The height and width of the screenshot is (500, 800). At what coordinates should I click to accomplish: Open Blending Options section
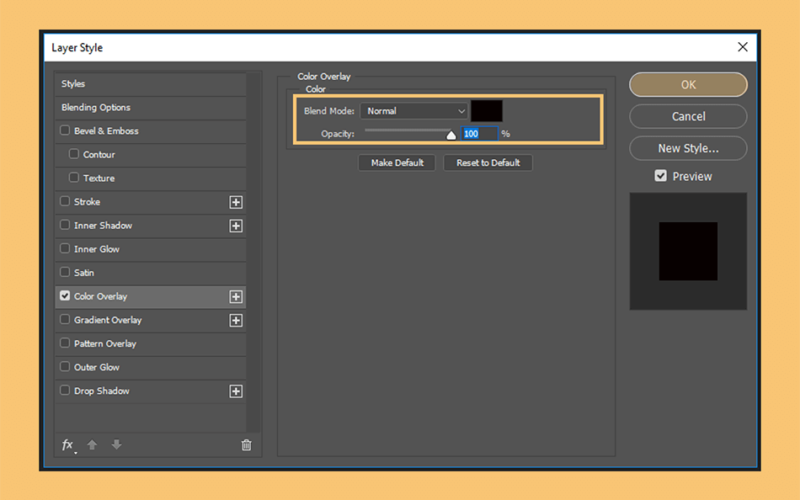pos(151,107)
